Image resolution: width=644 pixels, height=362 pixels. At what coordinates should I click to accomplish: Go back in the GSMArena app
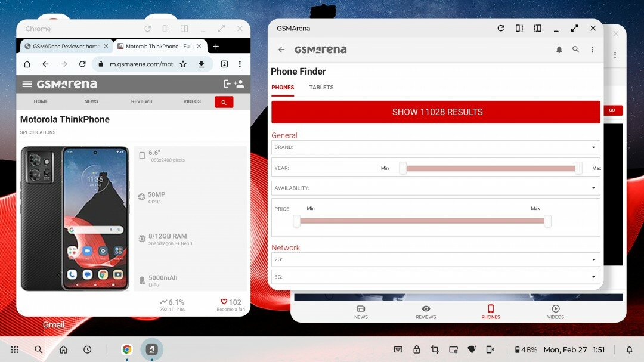tap(281, 49)
